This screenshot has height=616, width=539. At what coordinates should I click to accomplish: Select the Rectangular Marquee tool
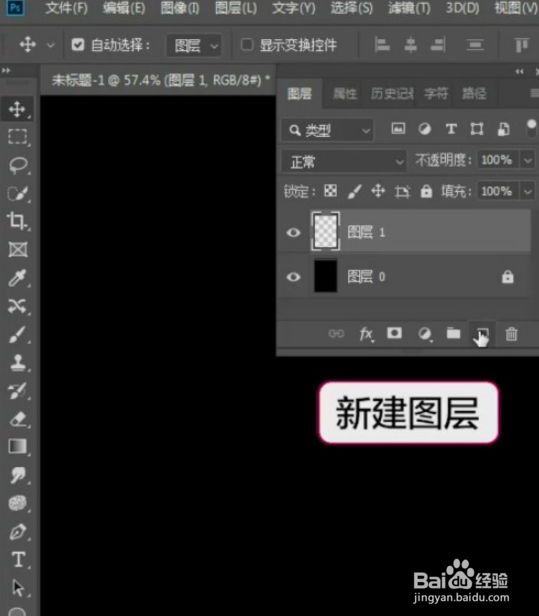click(18, 136)
